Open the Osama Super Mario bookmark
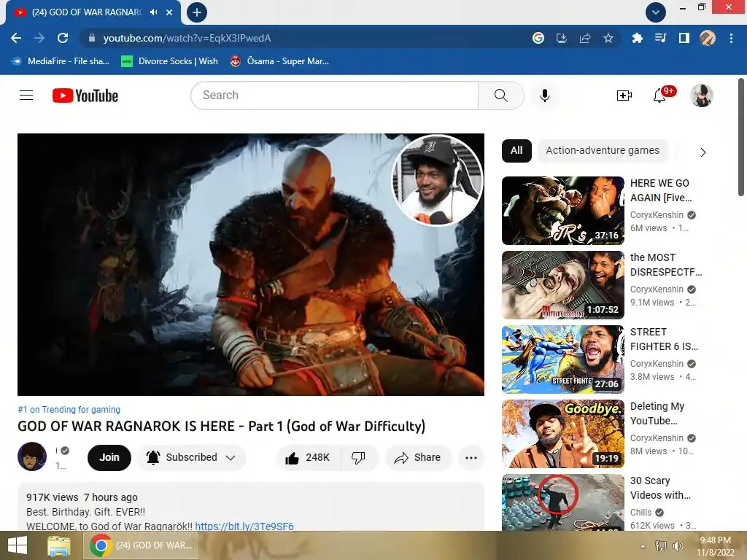 pos(279,61)
